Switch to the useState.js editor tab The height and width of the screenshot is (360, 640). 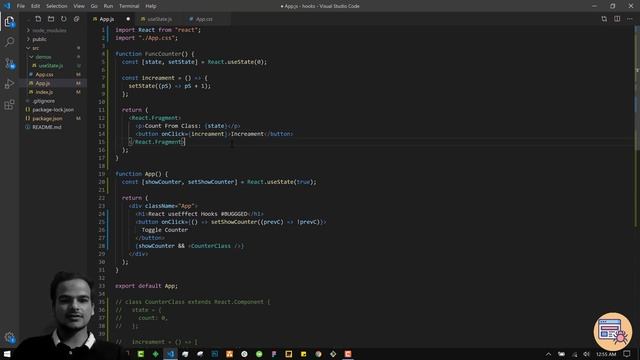[x=159, y=19]
